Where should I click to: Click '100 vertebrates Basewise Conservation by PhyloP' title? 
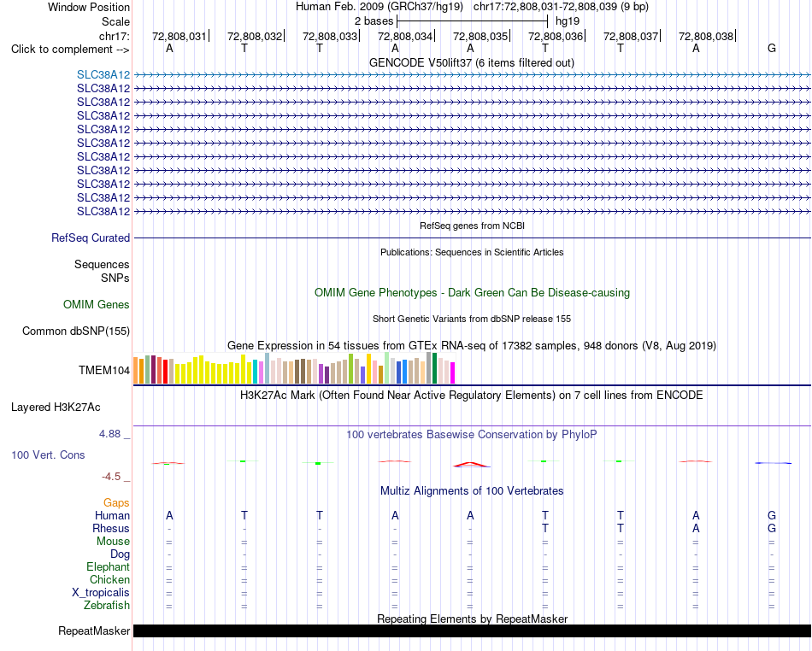tap(472, 435)
